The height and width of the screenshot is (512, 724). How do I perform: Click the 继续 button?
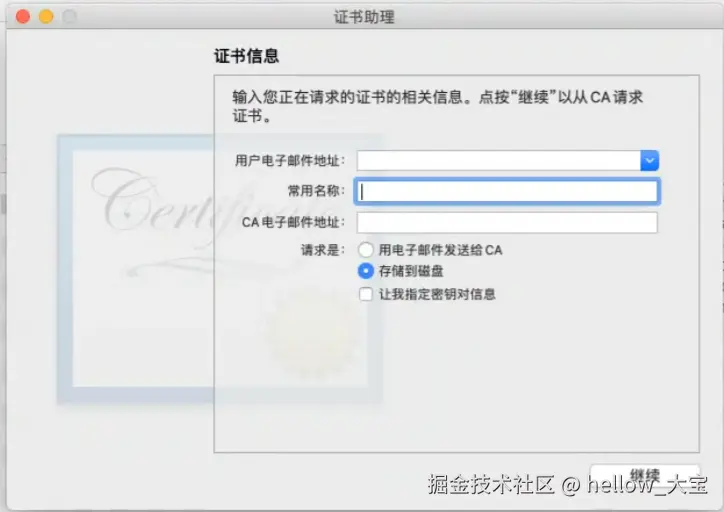click(645, 476)
